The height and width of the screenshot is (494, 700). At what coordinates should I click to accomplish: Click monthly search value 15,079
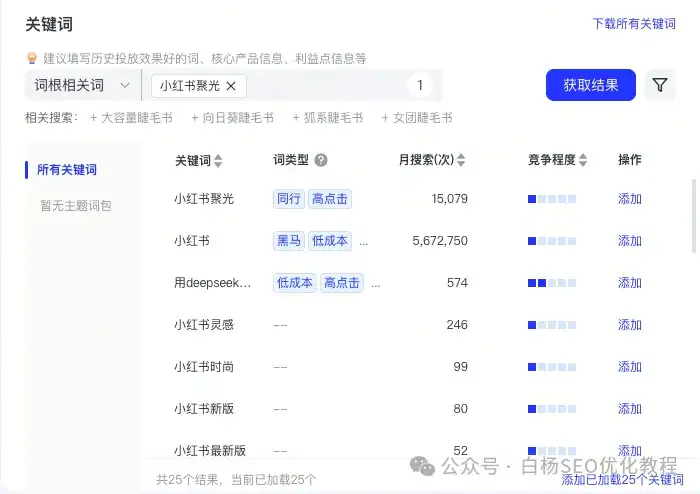450,199
